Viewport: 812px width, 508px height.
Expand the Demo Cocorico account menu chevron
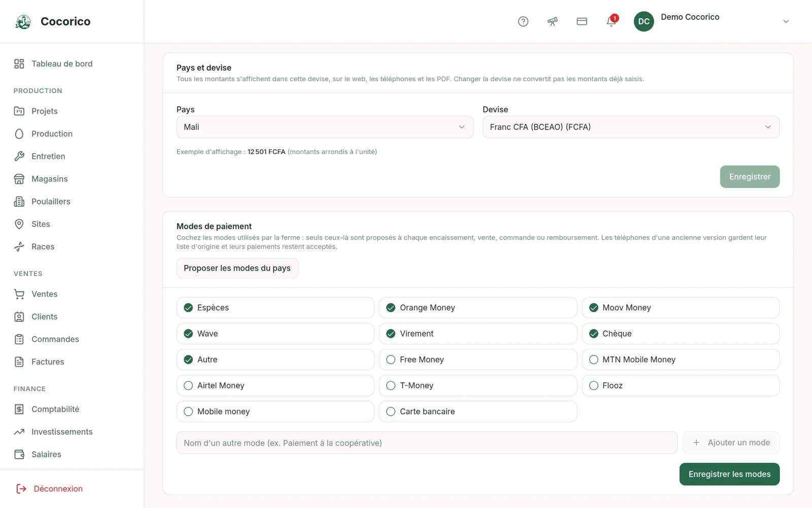[x=786, y=21]
